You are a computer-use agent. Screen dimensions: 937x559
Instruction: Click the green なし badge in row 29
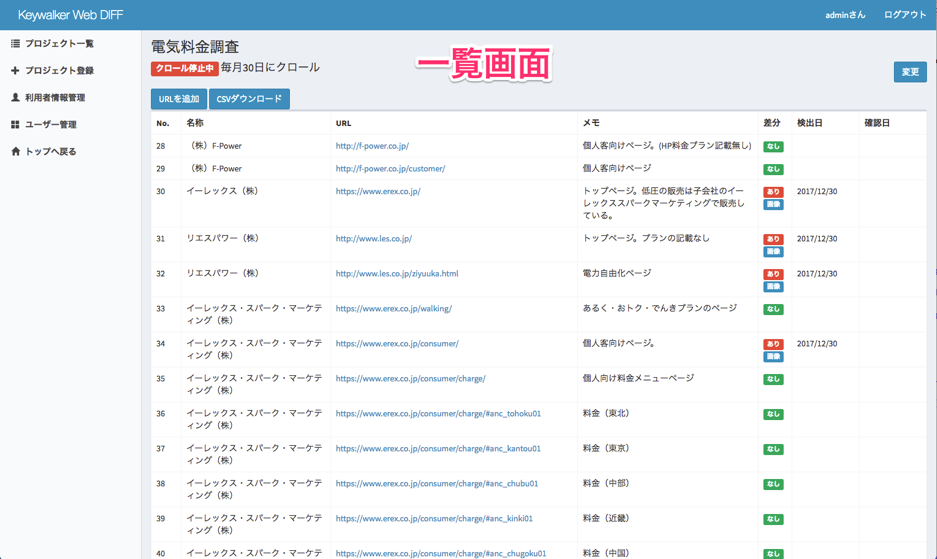pyautogui.click(x=773, y=169)
